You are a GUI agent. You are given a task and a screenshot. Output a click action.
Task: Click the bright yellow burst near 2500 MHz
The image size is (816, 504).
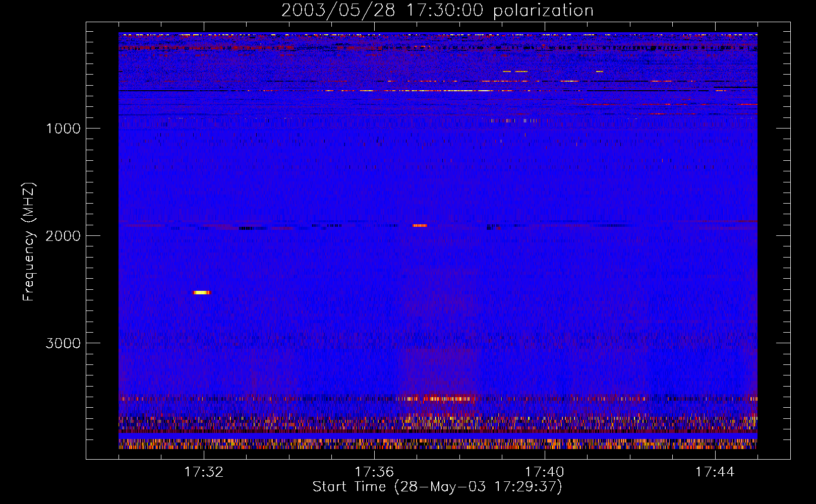tap(202, 292)
